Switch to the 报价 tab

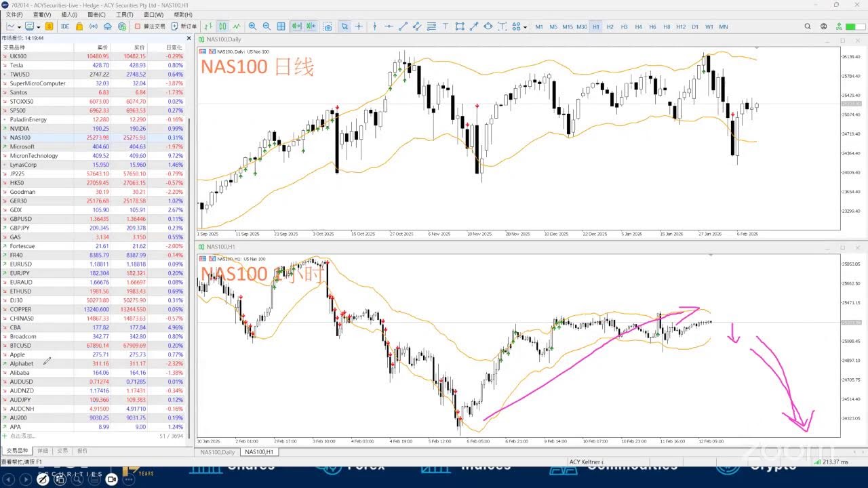click(x=82, y=451)
